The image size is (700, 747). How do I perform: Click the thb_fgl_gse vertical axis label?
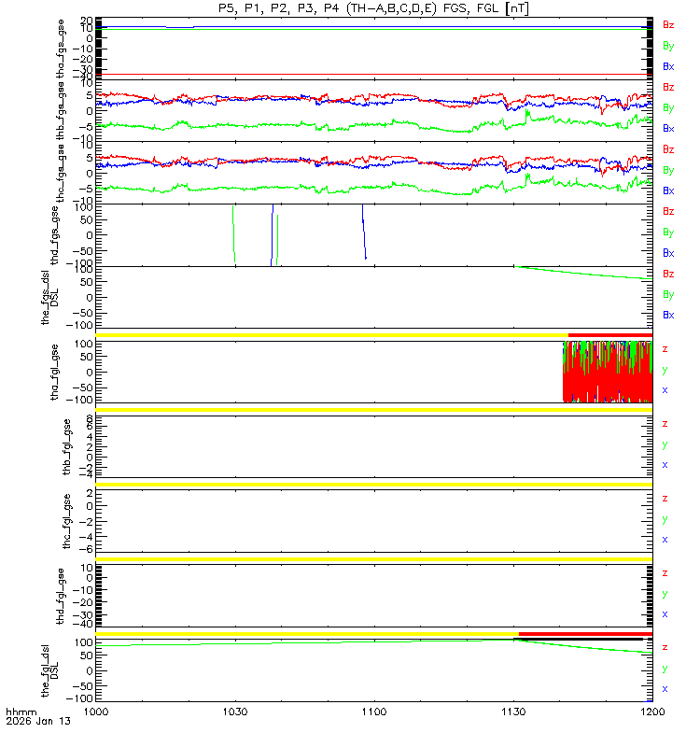[66, 447]
